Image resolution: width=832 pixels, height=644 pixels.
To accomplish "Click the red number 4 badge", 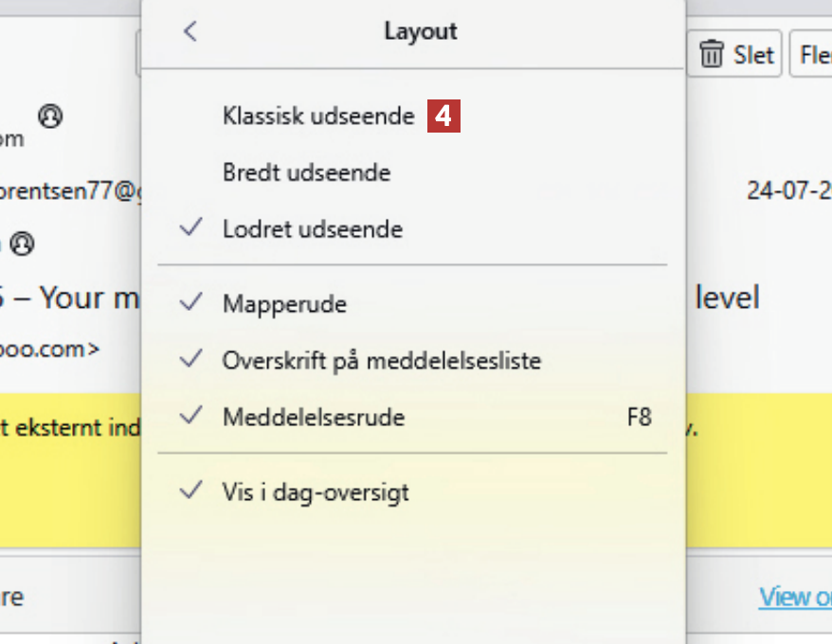I will pos(443,116).
